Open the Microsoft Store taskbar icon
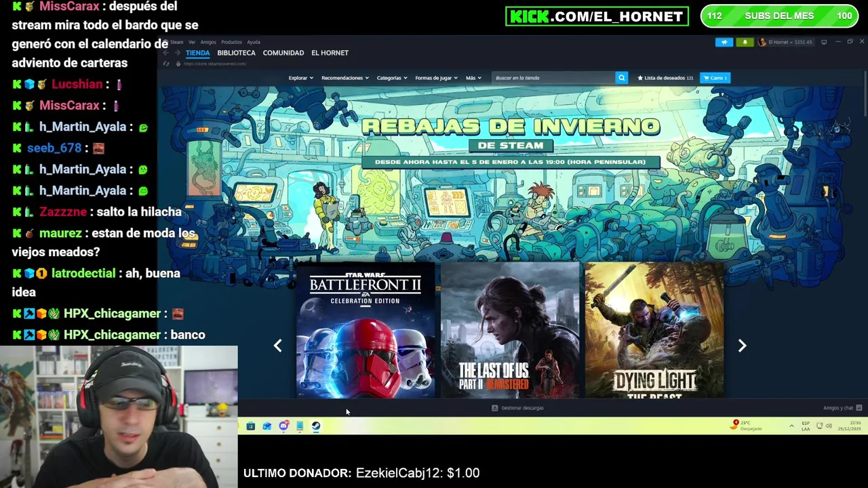This screenshot has width=868, height=488. tap(251, 426)
